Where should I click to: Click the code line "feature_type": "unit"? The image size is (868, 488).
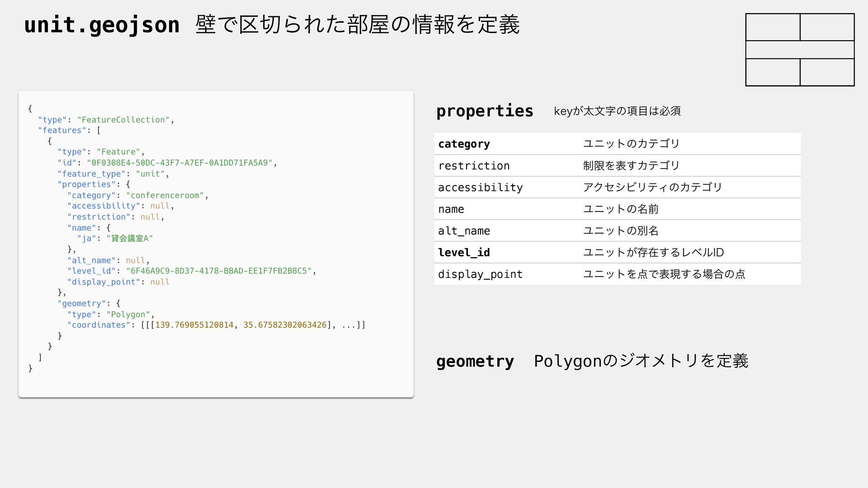(x=113, y=174)
